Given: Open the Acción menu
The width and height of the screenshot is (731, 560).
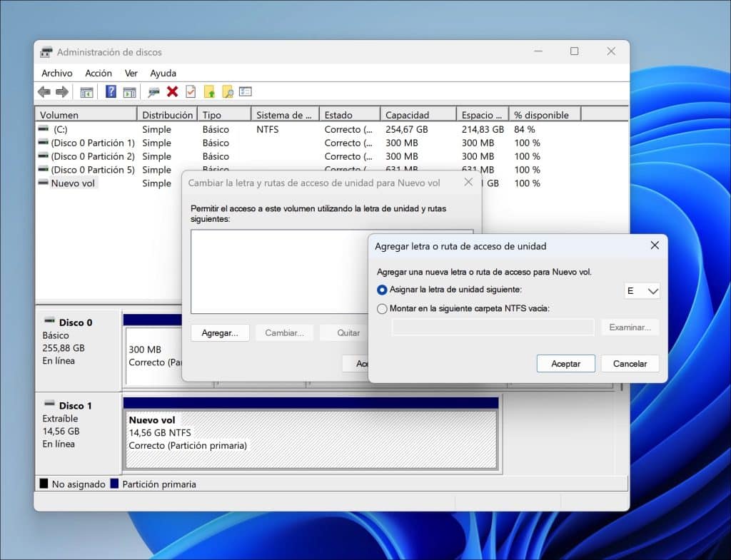Looking at the screenshot, I should 99,73.
